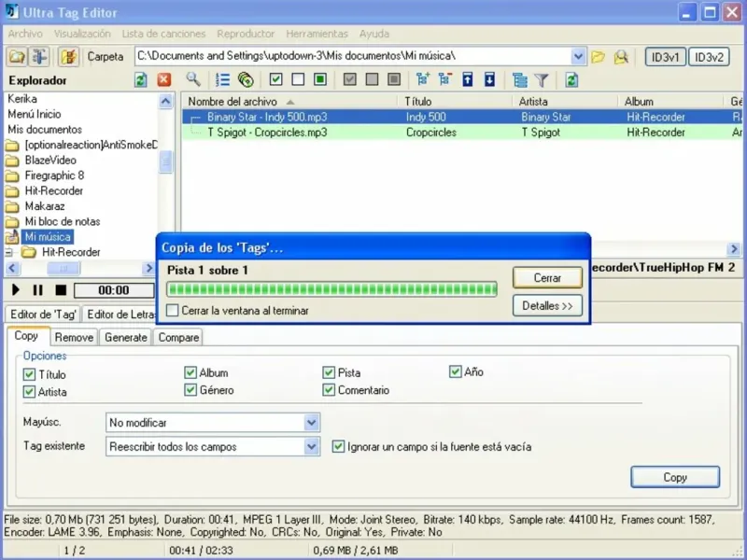Viewport: 747px width, 560px height.
Task: Uncheck the Año checkbox
Action: coord(456,371)
